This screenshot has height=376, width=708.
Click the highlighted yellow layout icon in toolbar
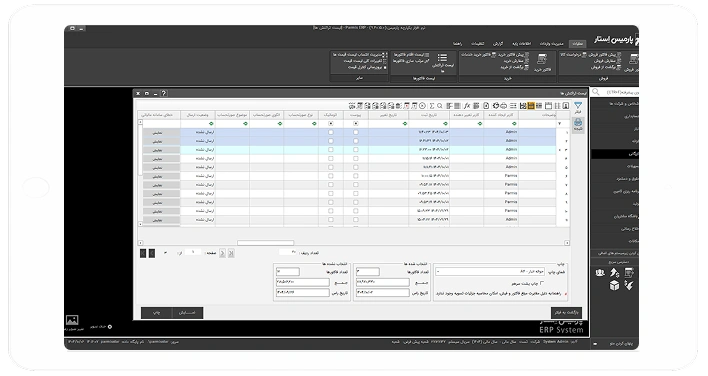531,106
